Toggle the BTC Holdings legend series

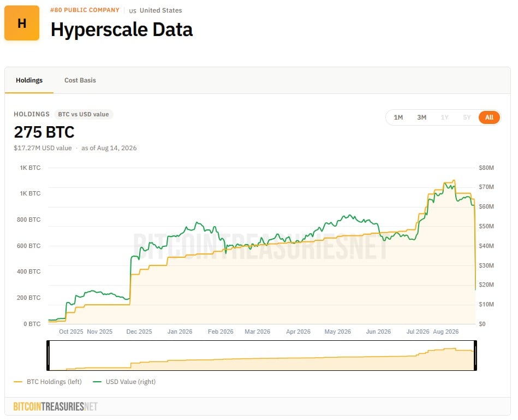(x=48, y=382)
